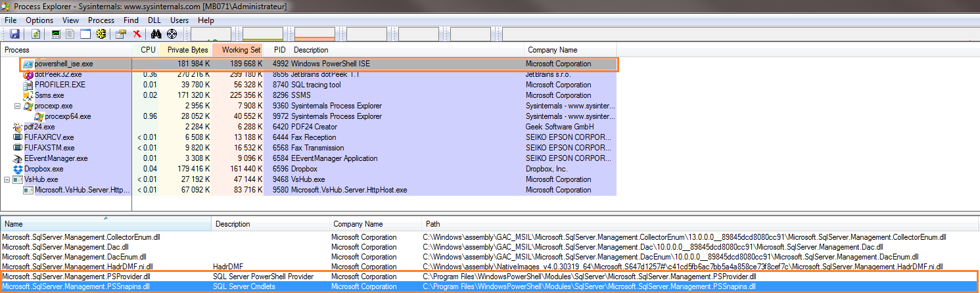Sort lower pane by Path header

(700, 224)
